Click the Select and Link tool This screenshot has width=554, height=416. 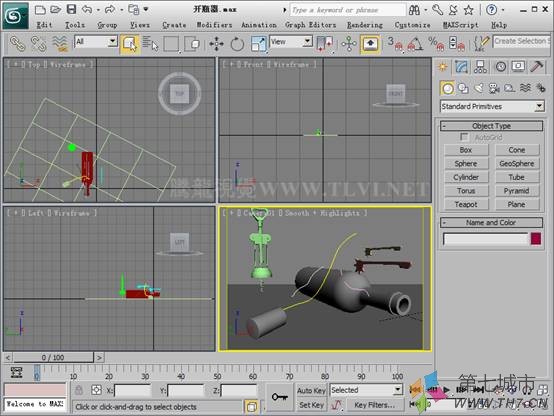point(17,43)
